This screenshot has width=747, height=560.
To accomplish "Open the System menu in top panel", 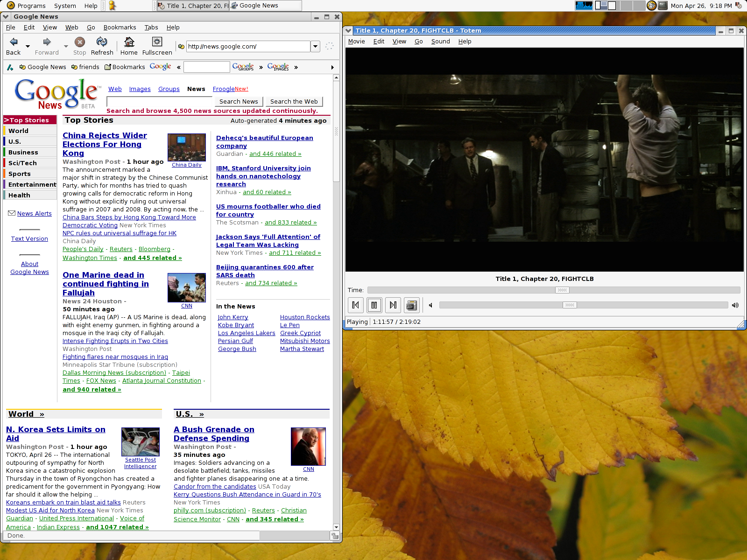I will (65, 6).
